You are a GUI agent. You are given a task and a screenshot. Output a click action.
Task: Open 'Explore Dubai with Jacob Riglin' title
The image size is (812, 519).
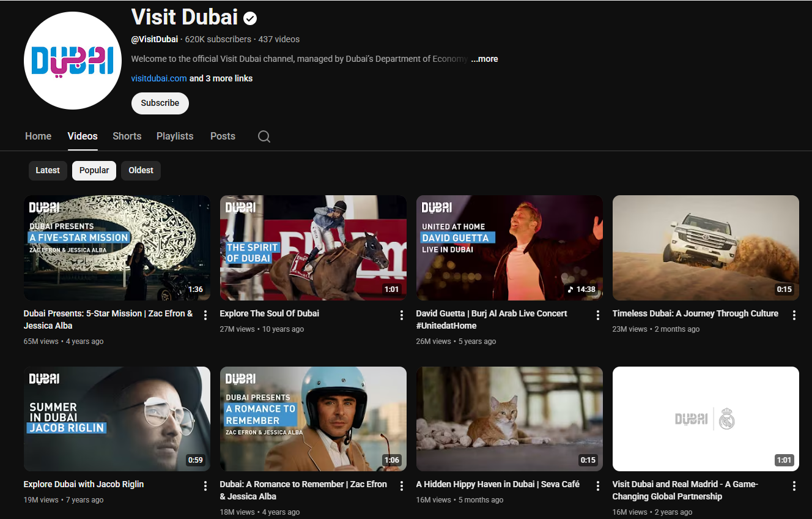(84, 484)
